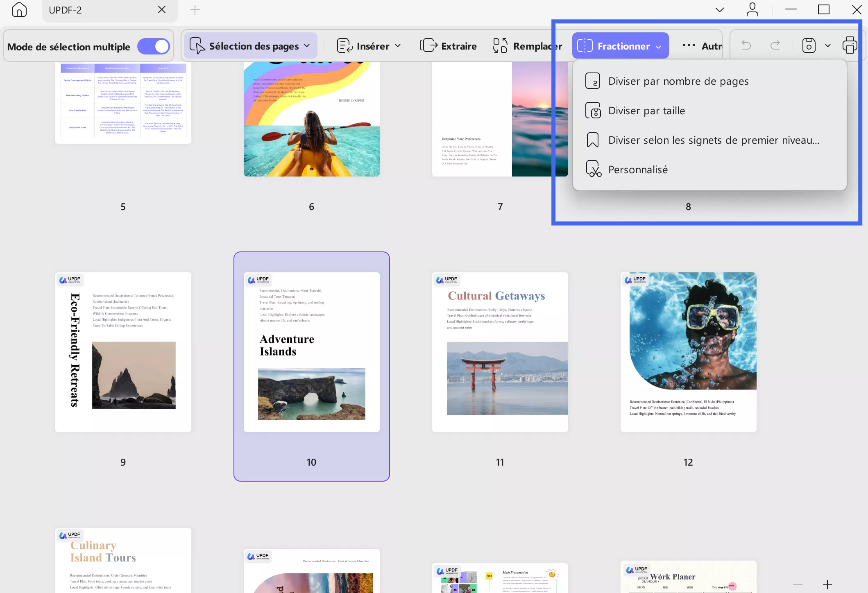Expand the Insérer dropdown
Image resolution: width=868 pixels, height=593 pixels.
click(369, 46)
